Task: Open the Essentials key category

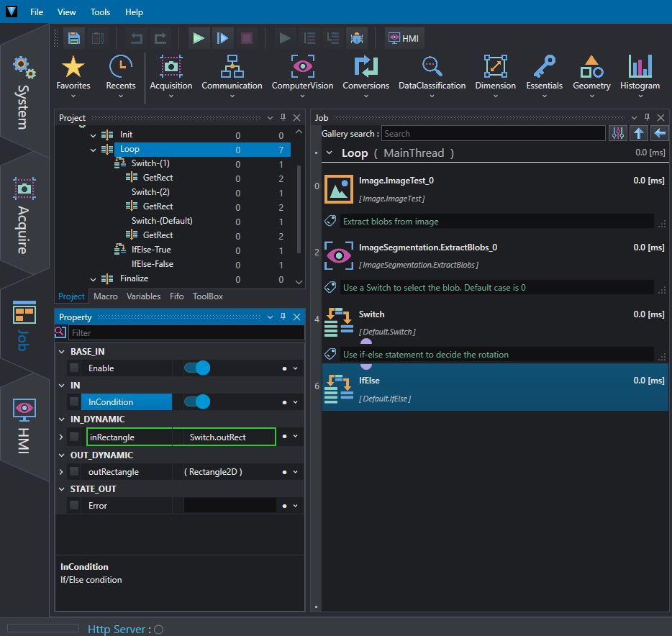Action: [x=544, y=76]
